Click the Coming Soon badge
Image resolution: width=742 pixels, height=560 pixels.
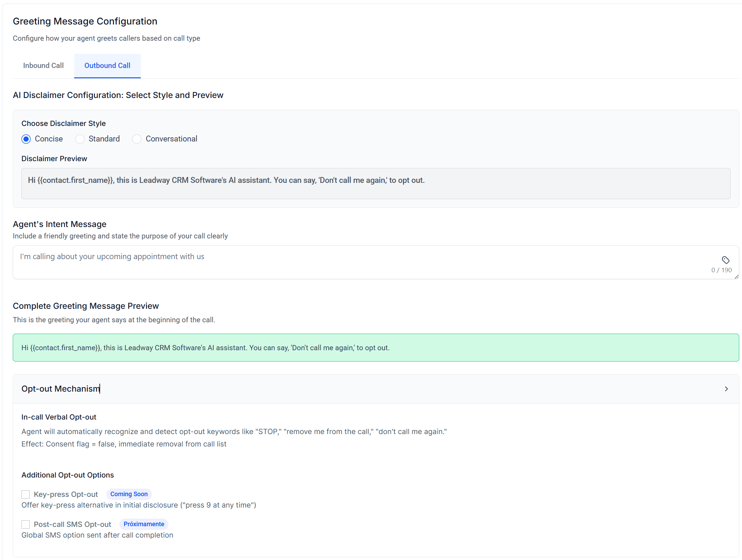click(129, 494)
